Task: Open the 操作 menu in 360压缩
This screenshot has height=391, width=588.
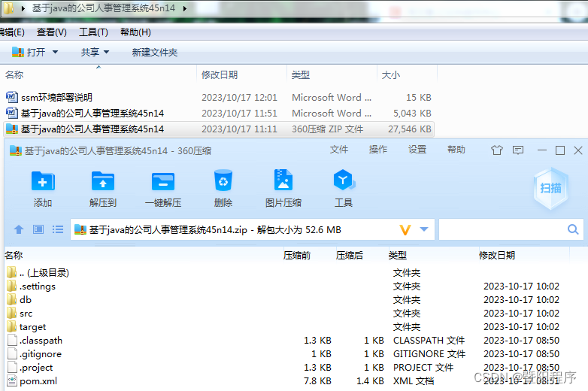Action: (378, 150)
